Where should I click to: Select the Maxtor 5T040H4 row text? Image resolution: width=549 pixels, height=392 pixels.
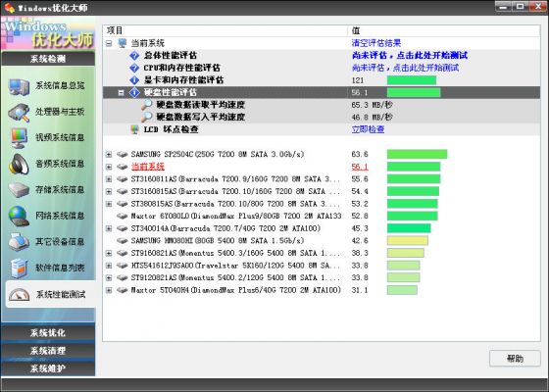point(235,290)
